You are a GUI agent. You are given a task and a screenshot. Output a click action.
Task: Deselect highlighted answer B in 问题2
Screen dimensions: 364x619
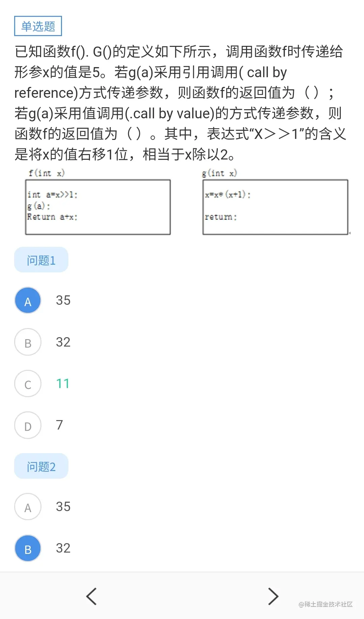click(x=28, y=548)
